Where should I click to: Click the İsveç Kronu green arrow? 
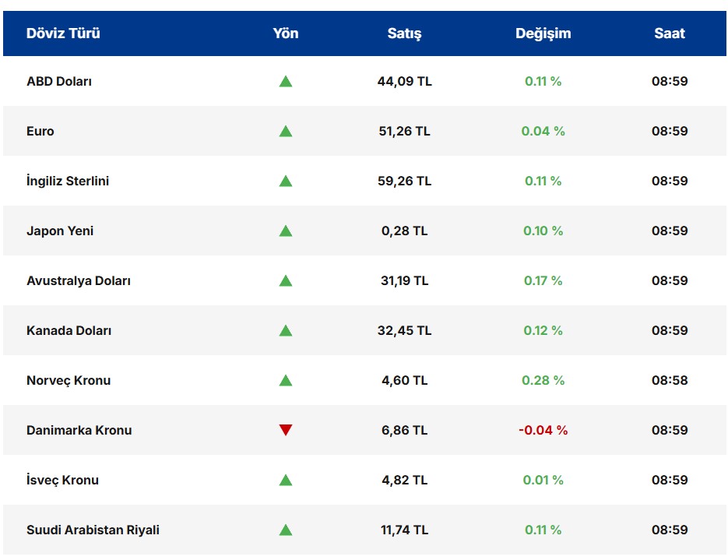(x=286, y=480)
